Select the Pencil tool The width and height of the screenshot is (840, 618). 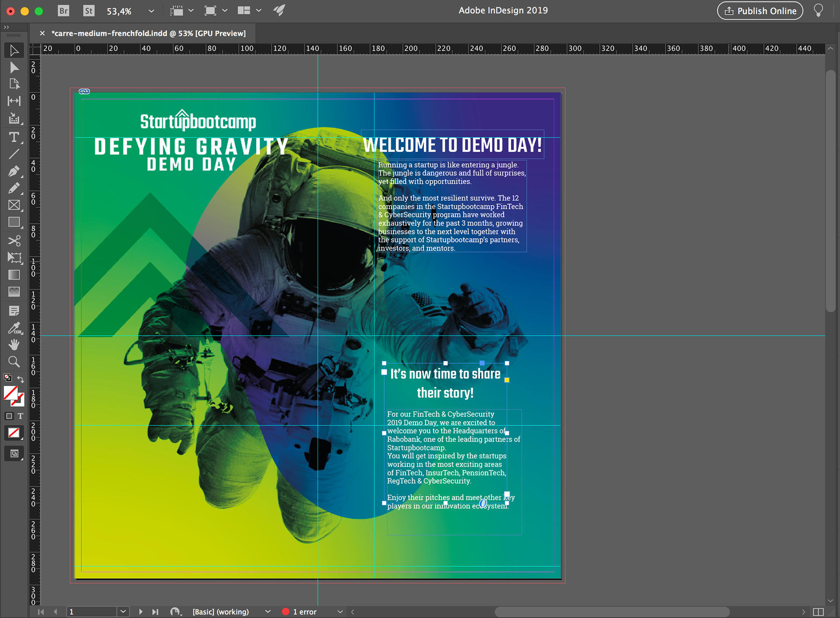click(14, 188)
